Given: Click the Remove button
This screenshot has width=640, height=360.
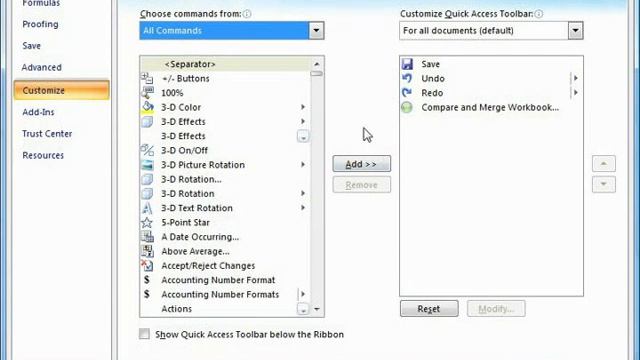Looking at the screenshot, I should click(362, 185).
